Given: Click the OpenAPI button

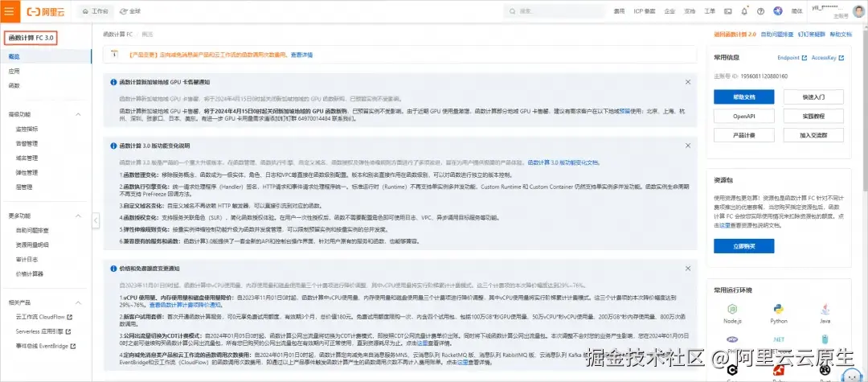Looking at the screenshot, I should [x=744, y=117].
